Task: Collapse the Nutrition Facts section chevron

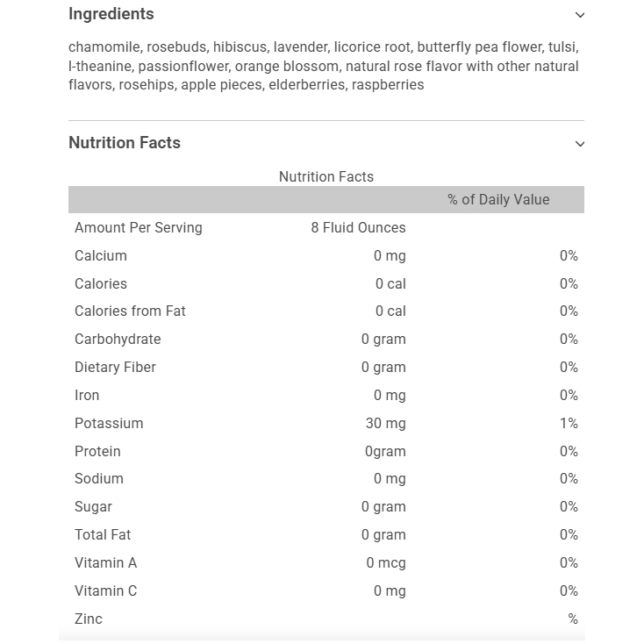Action: pos(579,144)
